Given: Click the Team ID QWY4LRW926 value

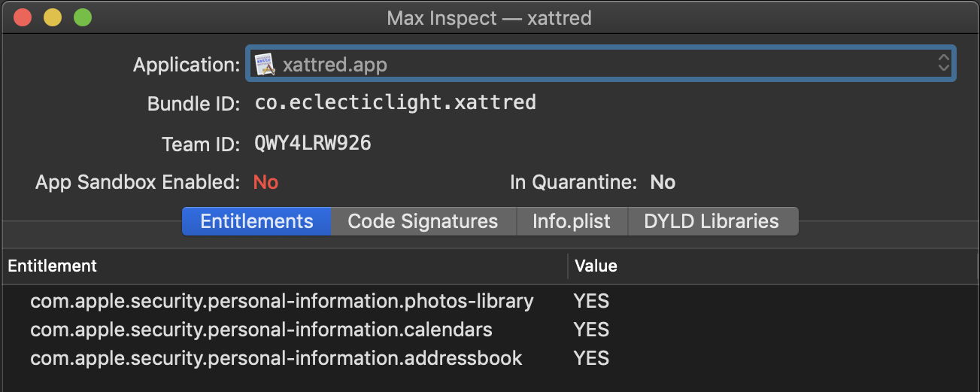Looking at the screenshot, I should 313,143.
